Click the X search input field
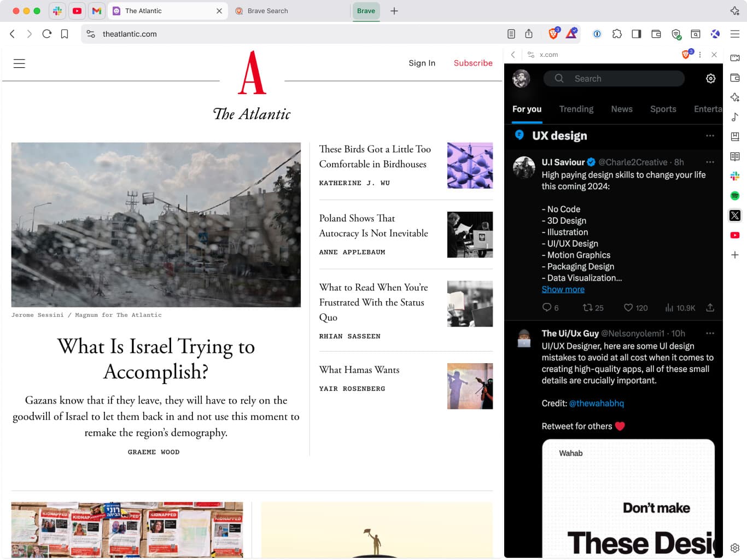The width and height of the screenshot is (747, 560). [x=614, y=79]
